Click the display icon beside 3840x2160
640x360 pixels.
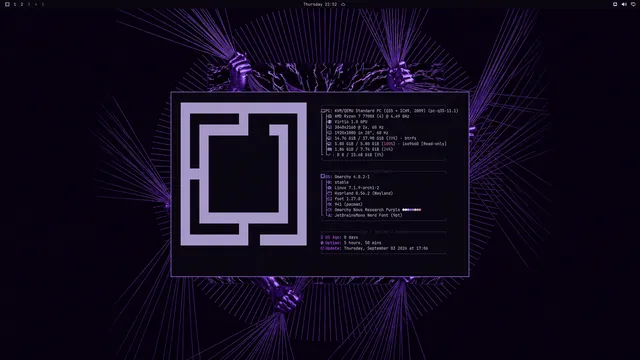click(x=330, y=127)
